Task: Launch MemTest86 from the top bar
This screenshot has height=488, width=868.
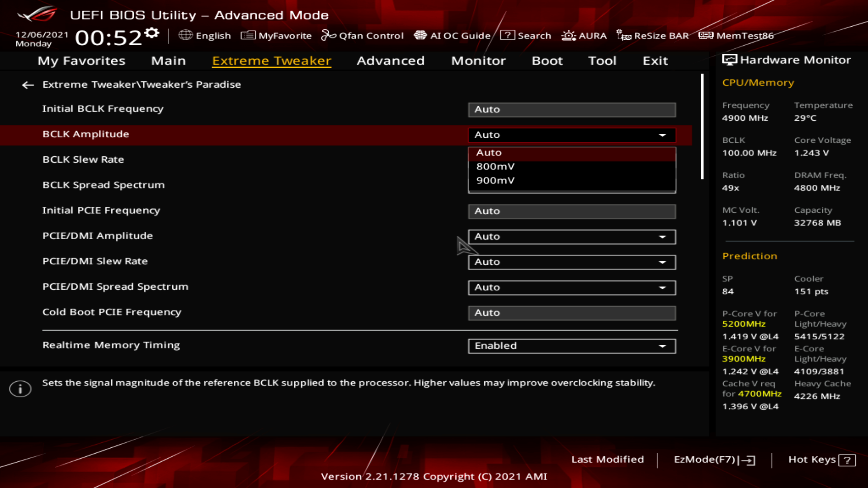Action: pos(706,35)
